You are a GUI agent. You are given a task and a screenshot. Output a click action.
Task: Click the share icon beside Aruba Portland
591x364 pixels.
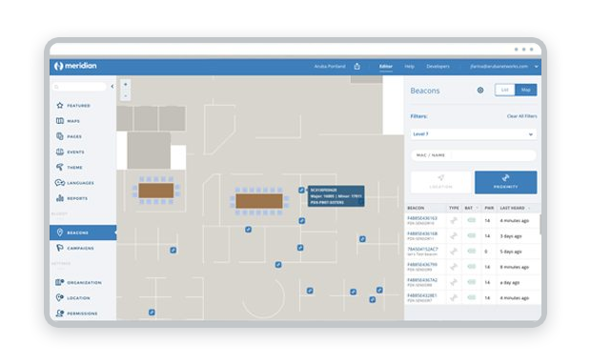tap(357, 67)
